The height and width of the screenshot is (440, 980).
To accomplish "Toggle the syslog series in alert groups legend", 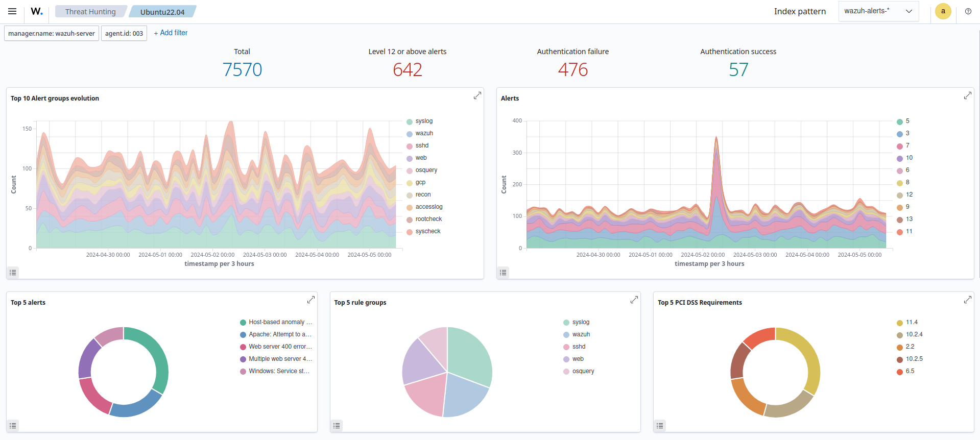I will pos(424,121).
